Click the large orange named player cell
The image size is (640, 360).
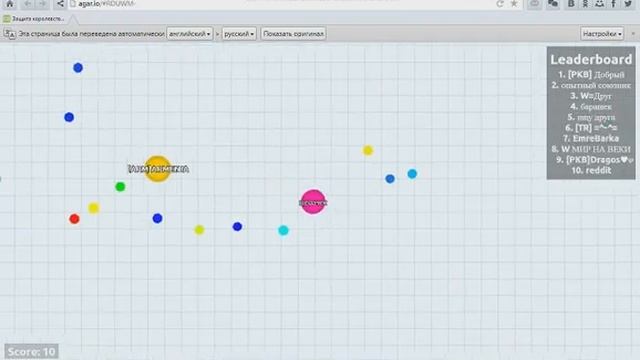158,169
